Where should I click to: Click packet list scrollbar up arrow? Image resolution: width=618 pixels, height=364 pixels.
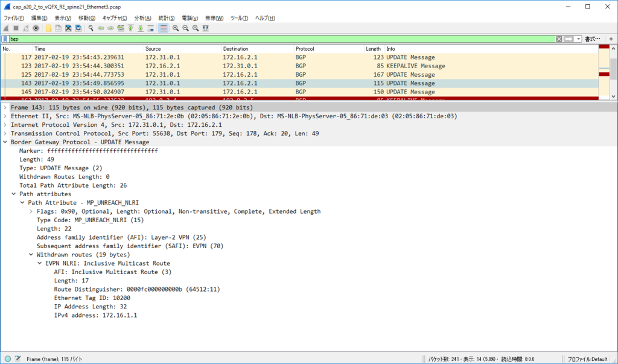click(613, 49)
